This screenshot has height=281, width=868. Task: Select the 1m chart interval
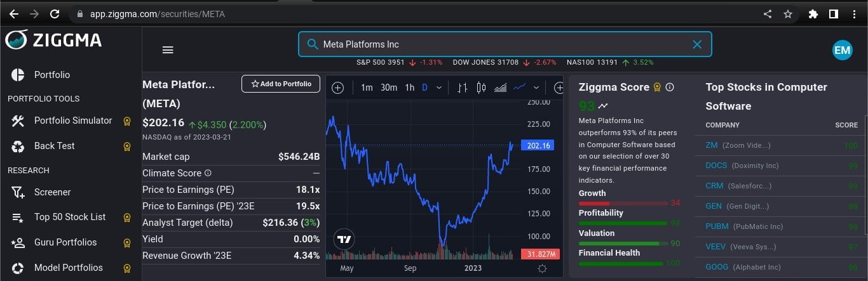click(367, 88)
